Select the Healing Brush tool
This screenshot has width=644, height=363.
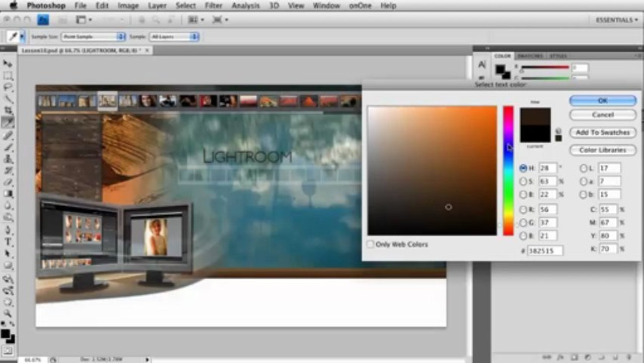[x=8, y=136]
